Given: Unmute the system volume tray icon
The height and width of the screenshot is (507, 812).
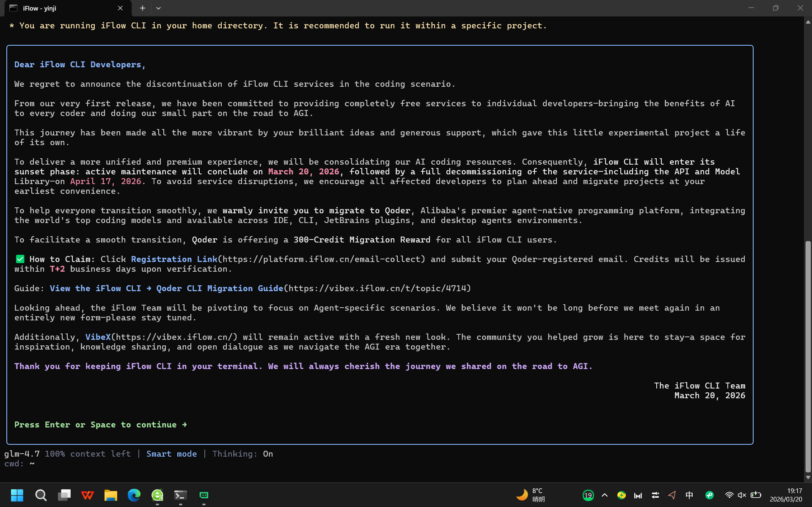Looking at the screenshot, I should point(742,495).
